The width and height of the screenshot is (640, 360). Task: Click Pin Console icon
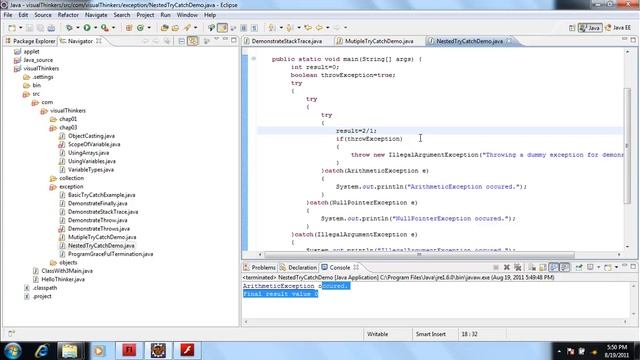click(579, 267)
